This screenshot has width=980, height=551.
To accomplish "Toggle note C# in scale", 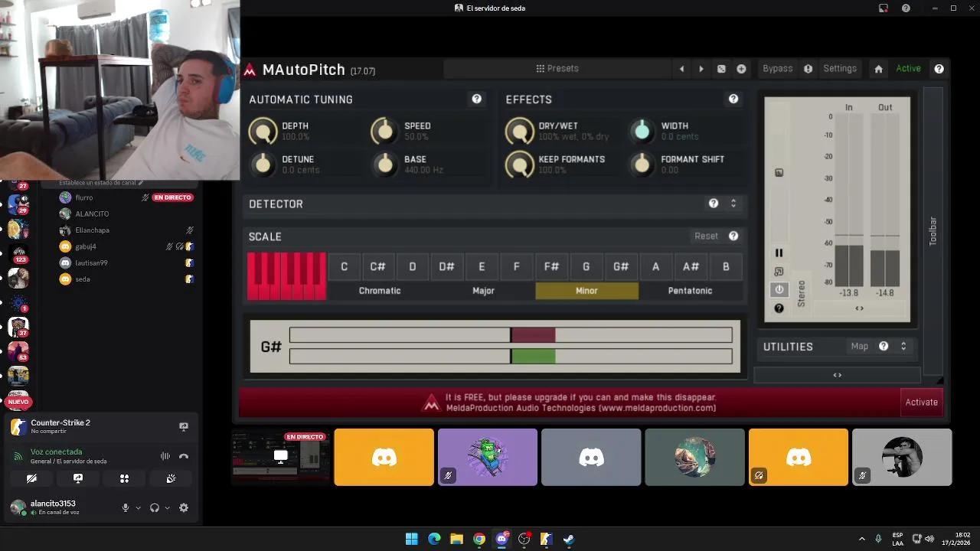I will [377, 267].
